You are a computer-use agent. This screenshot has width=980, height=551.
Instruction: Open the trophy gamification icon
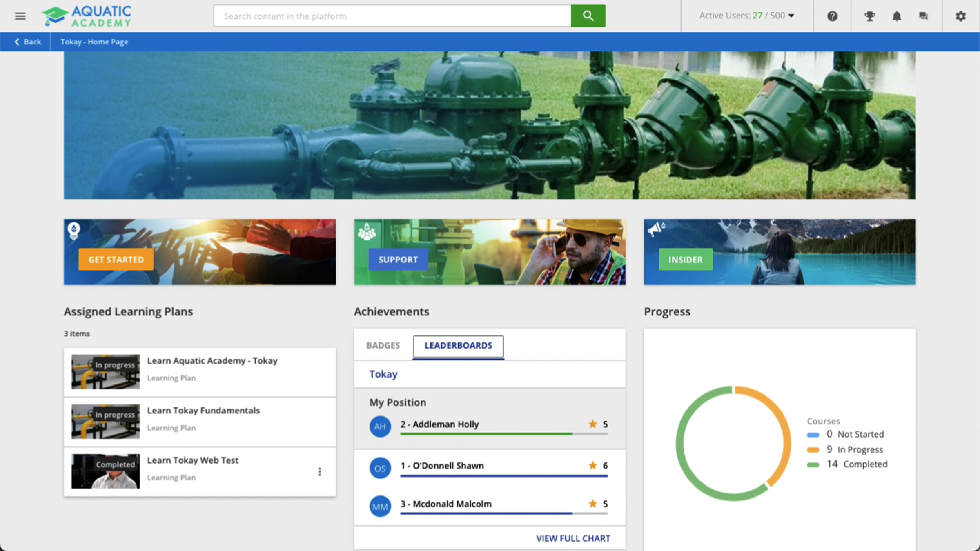point(869,16)
